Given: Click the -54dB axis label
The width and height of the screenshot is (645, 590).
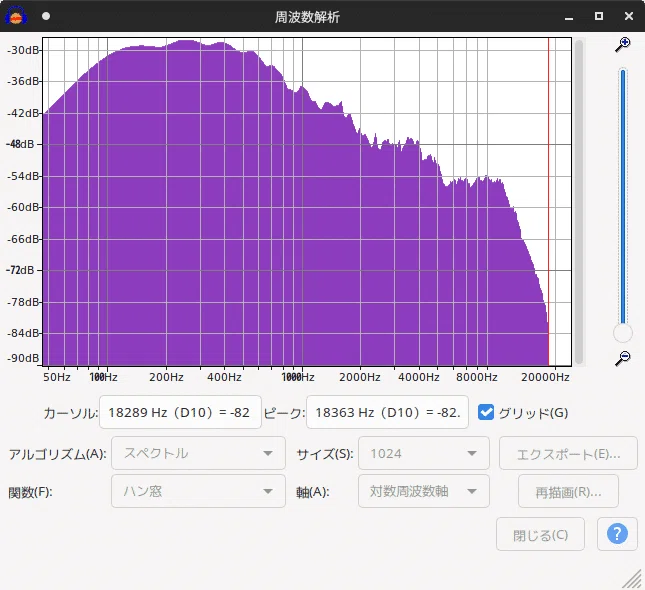Looking at the screenshot, I should click(23, 176).
